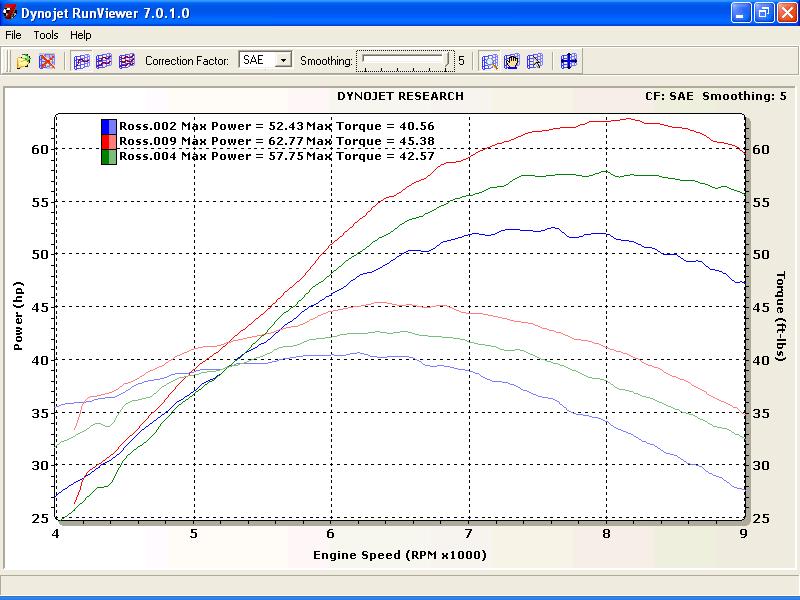The height and width of the screenshot is (600, 800).
Task: Click the Smoothing label in the toolbar
Action: point(326,61)
